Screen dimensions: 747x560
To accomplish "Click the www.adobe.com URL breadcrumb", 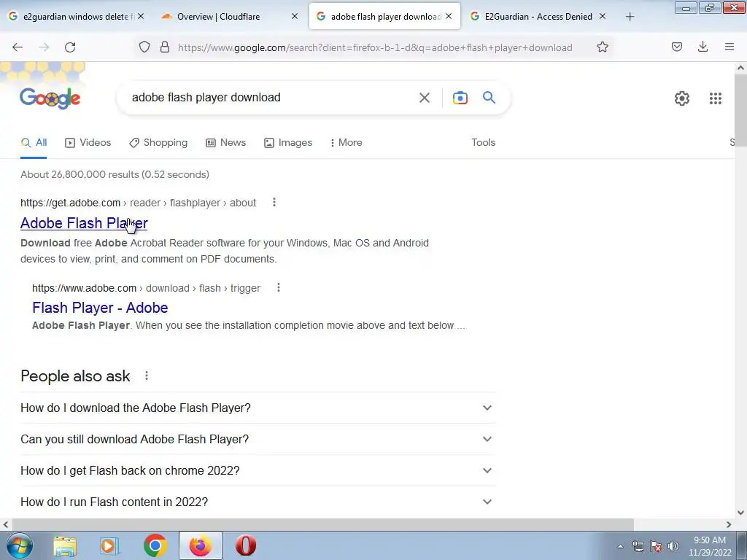I will [146, 288].
